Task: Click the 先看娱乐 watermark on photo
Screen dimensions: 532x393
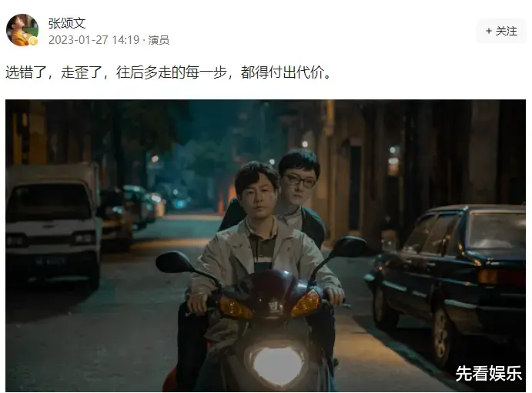Action: coord(488,373)
